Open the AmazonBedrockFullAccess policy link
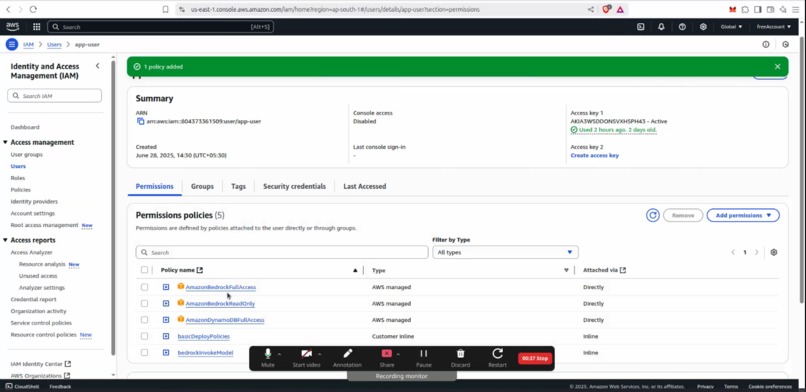This screenshot has width=806, height=392. [x=221, y=287]
